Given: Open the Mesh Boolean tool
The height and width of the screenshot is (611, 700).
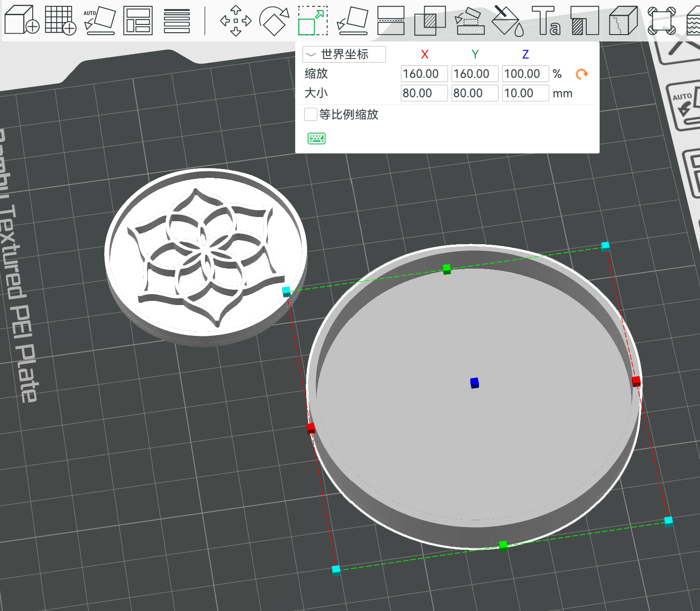Looking at the screenshot, I should click(430, 20).
